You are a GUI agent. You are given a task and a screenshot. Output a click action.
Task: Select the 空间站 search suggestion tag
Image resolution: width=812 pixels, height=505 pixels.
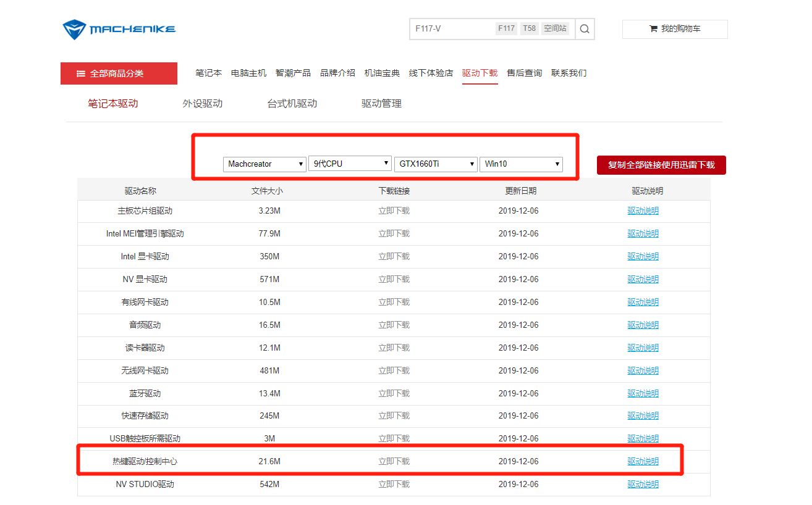point(556,28)
